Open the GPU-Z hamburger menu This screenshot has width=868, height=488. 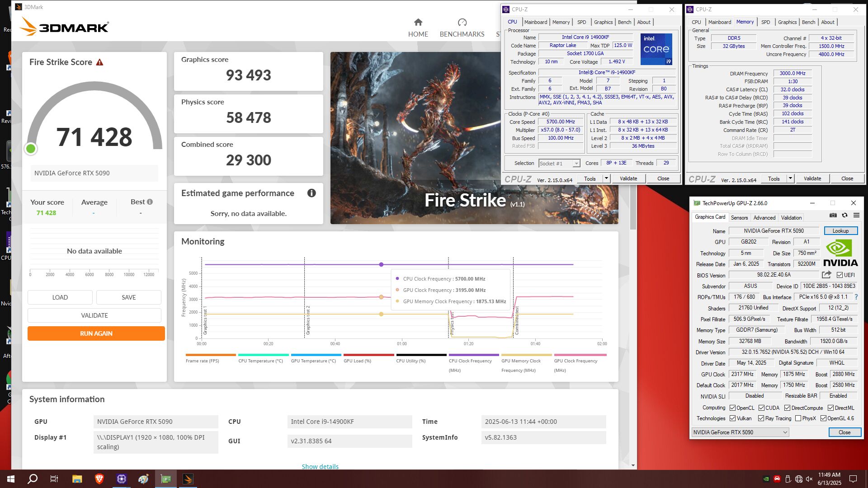click(x=856, y=216)
